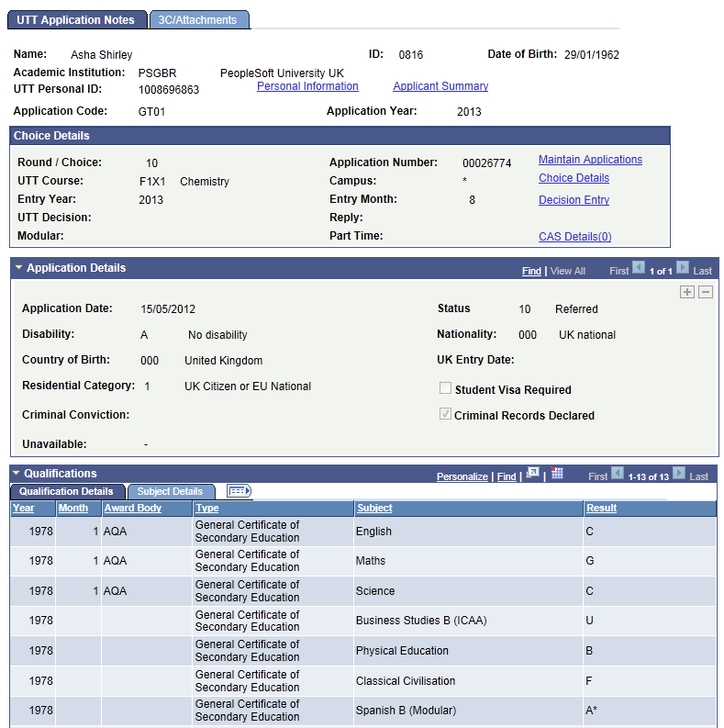Click United Kingdom country of birth

(x=224, y=361)
